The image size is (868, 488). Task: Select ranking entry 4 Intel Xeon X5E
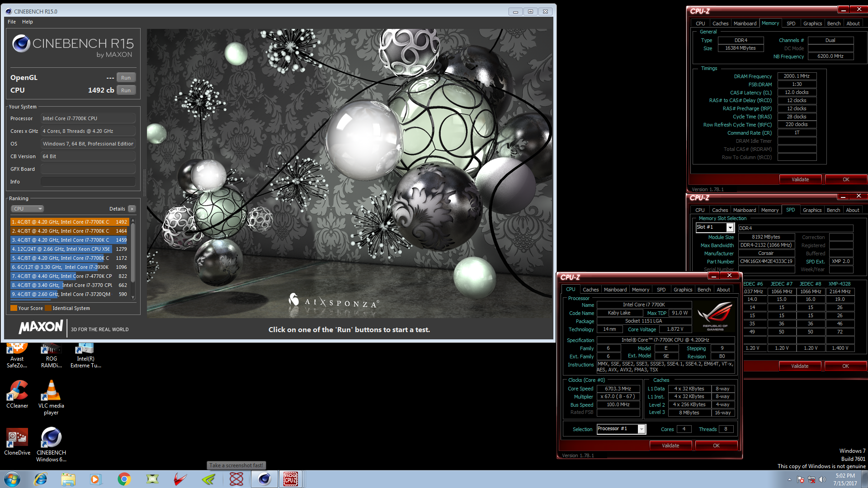(69, 249)
